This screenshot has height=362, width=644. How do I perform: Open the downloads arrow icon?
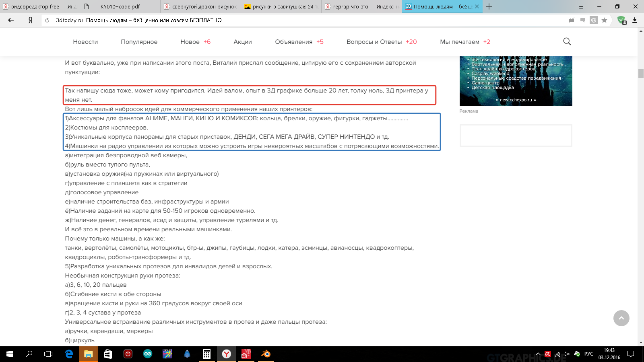[635, 20]
